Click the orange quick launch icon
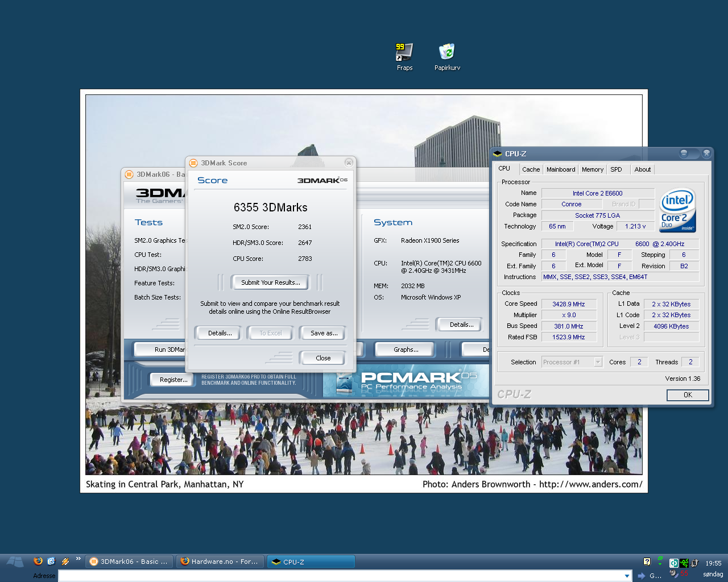 coord(65,561)
